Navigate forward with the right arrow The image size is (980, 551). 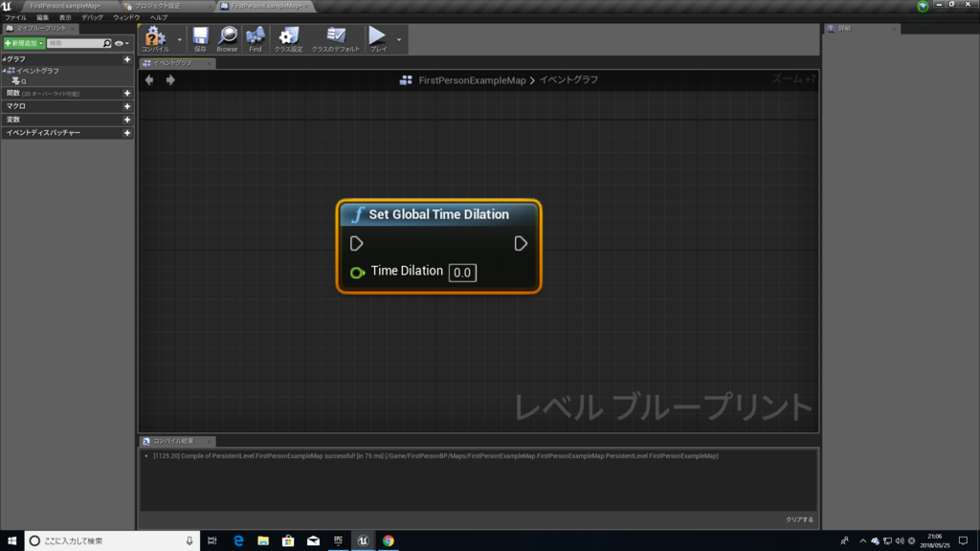pyautogui.click(x=170, y=80)
